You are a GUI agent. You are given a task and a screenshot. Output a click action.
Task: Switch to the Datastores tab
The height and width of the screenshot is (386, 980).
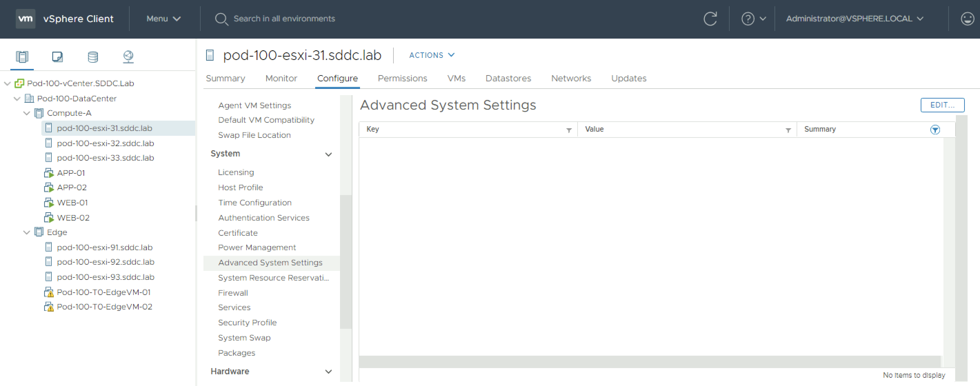point(508,78)
